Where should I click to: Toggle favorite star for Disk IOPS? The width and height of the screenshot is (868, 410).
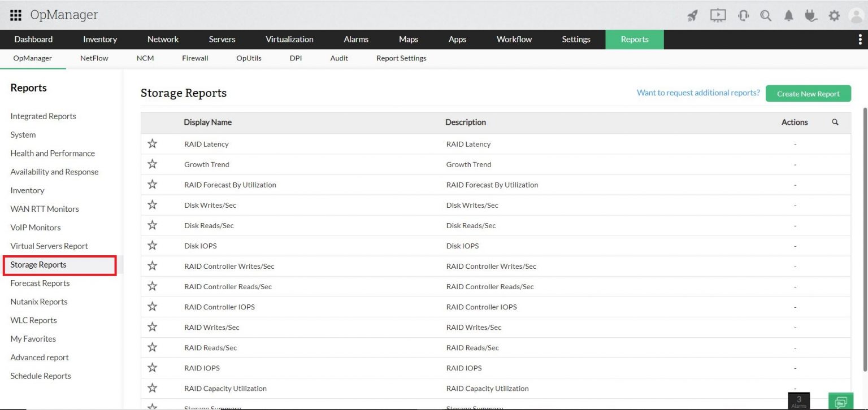pos(152,246)
